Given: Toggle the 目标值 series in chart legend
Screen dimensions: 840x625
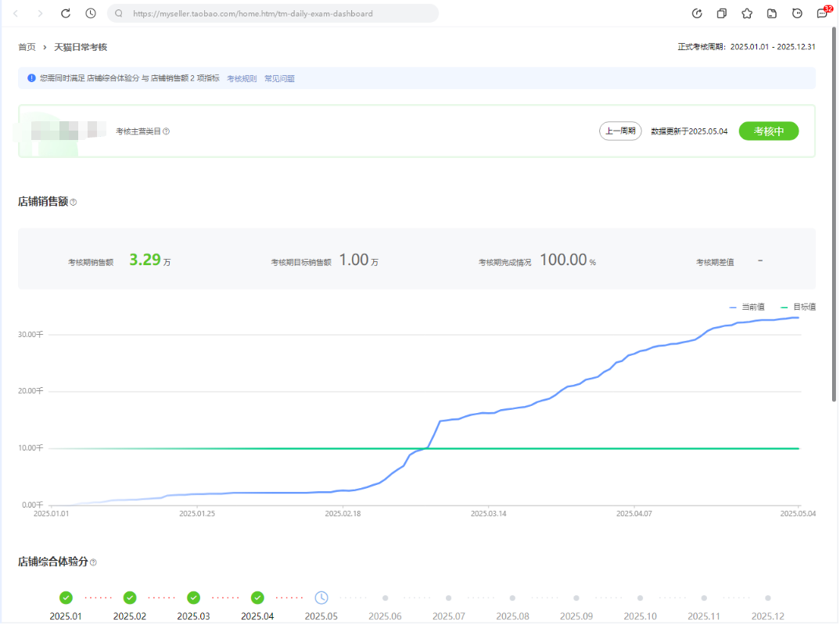Looking at the screenshot, I should click(799, 307).
